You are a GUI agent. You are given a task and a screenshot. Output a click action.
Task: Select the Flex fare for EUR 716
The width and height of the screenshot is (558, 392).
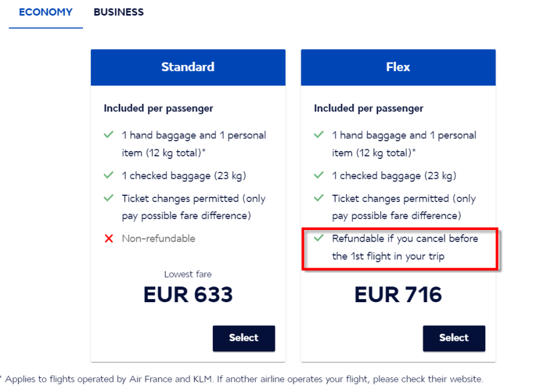[454, 338]
